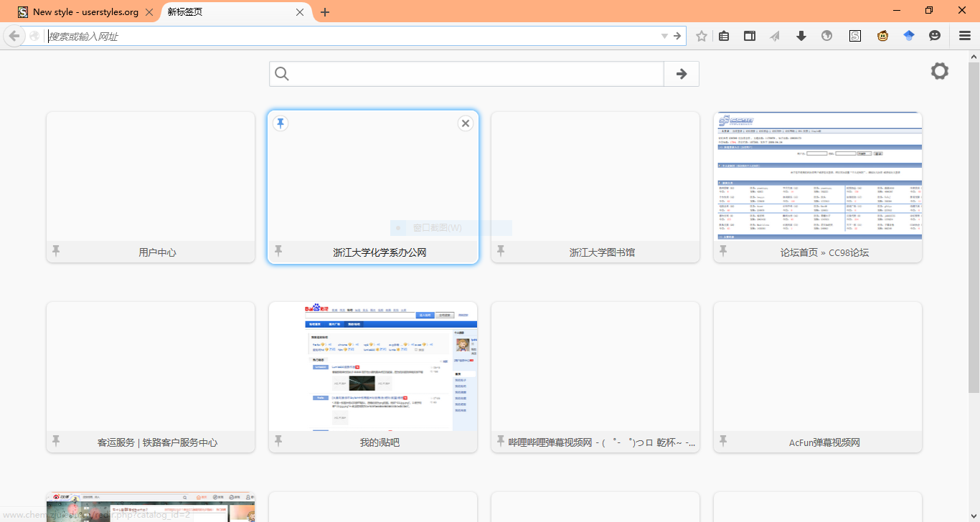Click the globe toolbar icon
Image resolution: width=980 pixels, height=522 pixels.
click(826, 36)
